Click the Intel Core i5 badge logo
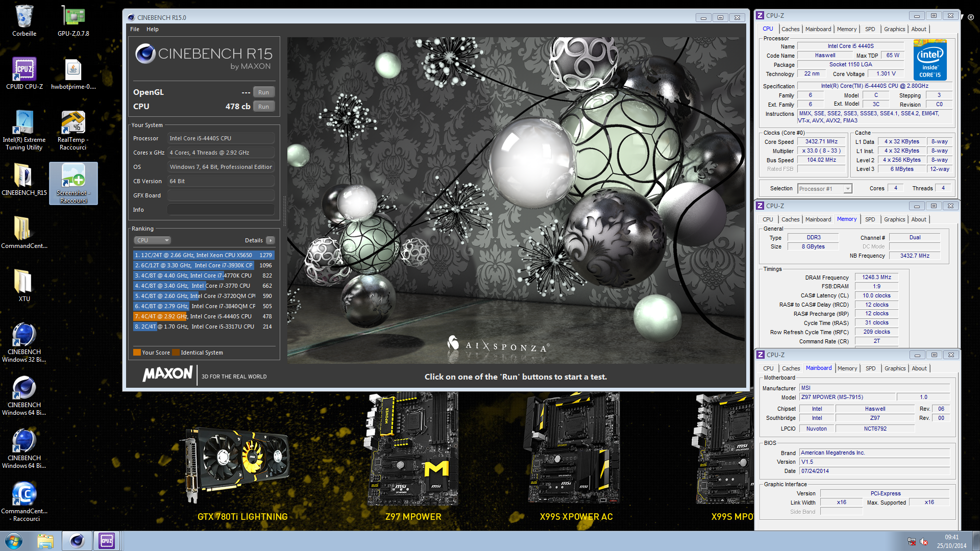The height and width of the screenshot is (551, 980). [930, 60]
